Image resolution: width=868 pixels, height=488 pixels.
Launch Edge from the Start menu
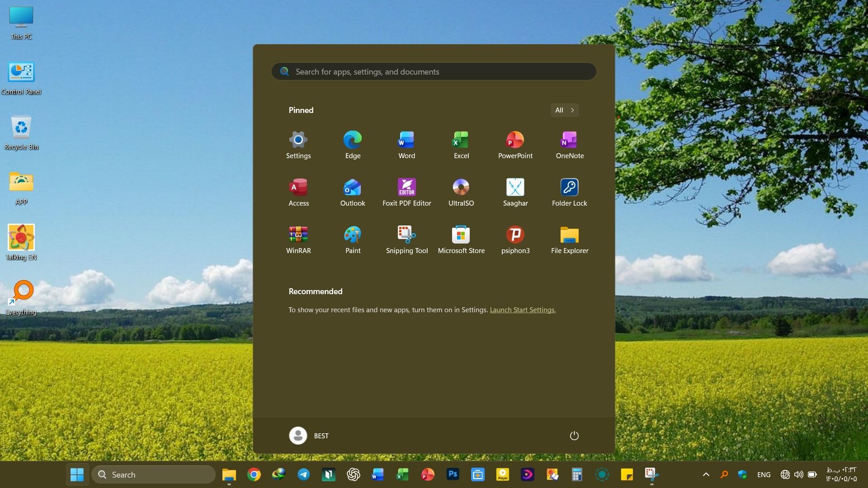[x=353, y=145]
